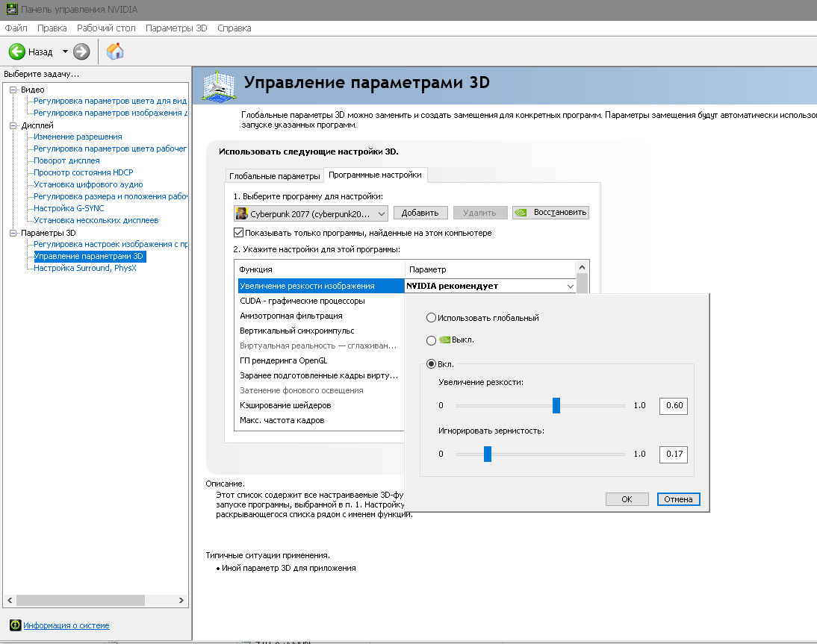The width and height of the screenshot is (817, 644).
Task: Switch to the Глобальные параметры tab
Action: (x=275, y=176)
